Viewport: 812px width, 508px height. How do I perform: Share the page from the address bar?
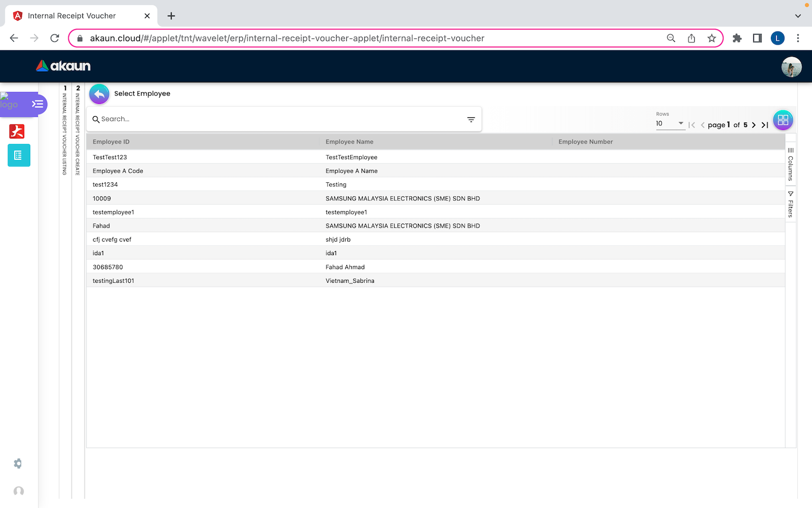point(691,38)
